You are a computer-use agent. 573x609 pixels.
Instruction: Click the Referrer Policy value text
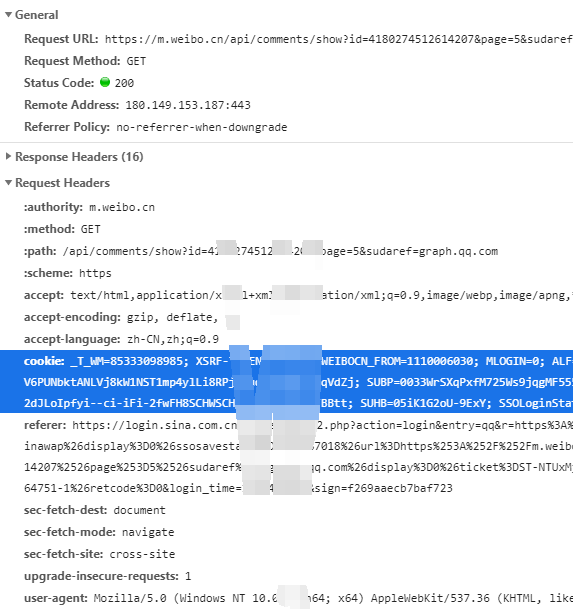click(202, 127)
